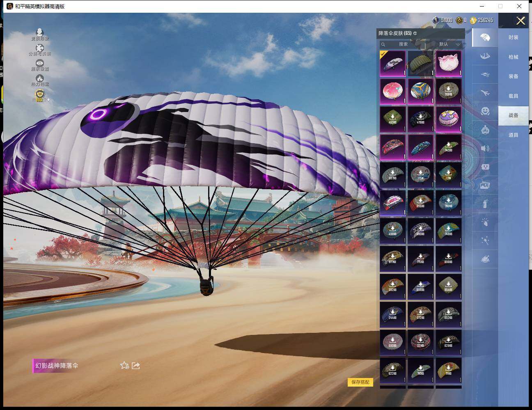Screen dimensions: 532x410
Task: Select the airplane skin category icon
Action: [485, 94]
